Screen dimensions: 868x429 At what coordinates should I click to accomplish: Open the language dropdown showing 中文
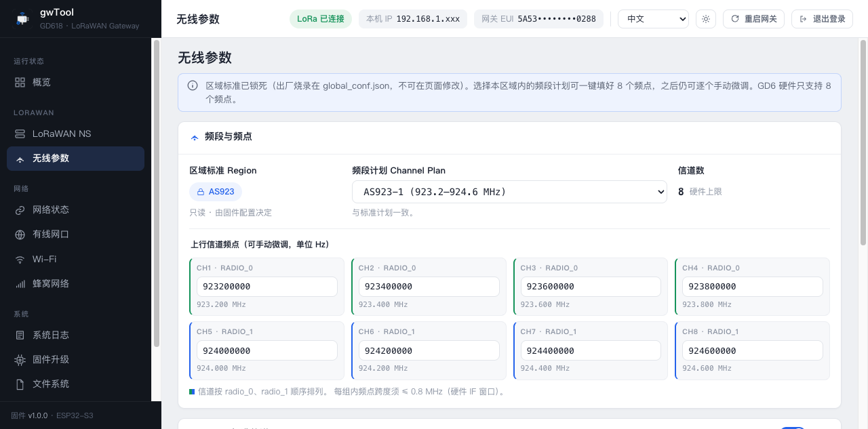coord(653,19)
